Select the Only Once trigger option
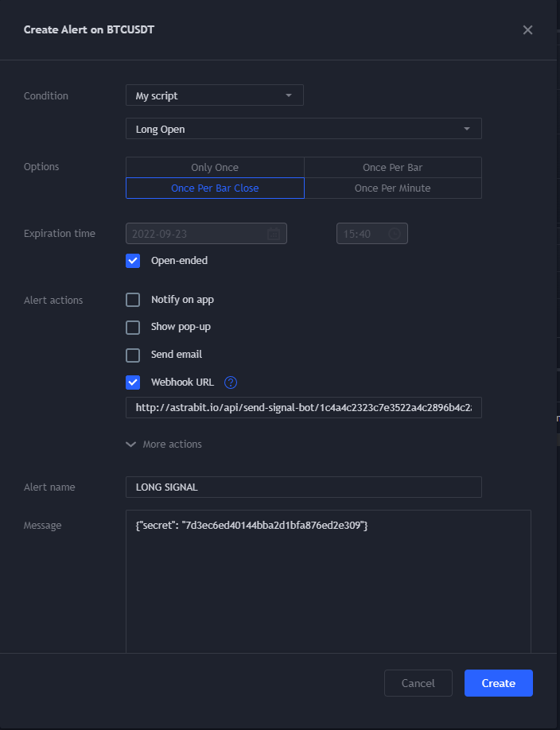Screen dimensions: 560x730 [x=214, y=167]
